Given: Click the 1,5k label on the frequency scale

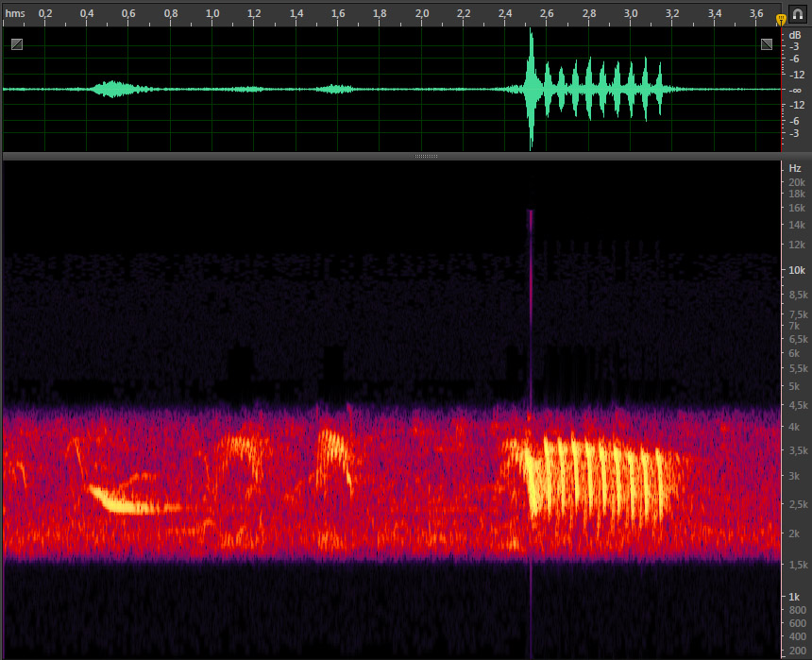Looking at the screenshot, I should pyautogui.click(x=798, y=566).
